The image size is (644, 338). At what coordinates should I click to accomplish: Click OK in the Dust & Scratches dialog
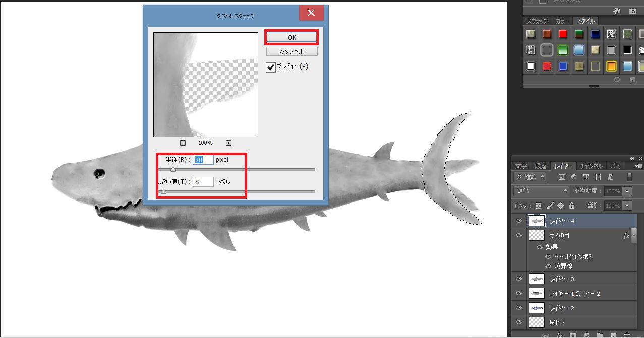pyautogui.click(x=291, y=37)
